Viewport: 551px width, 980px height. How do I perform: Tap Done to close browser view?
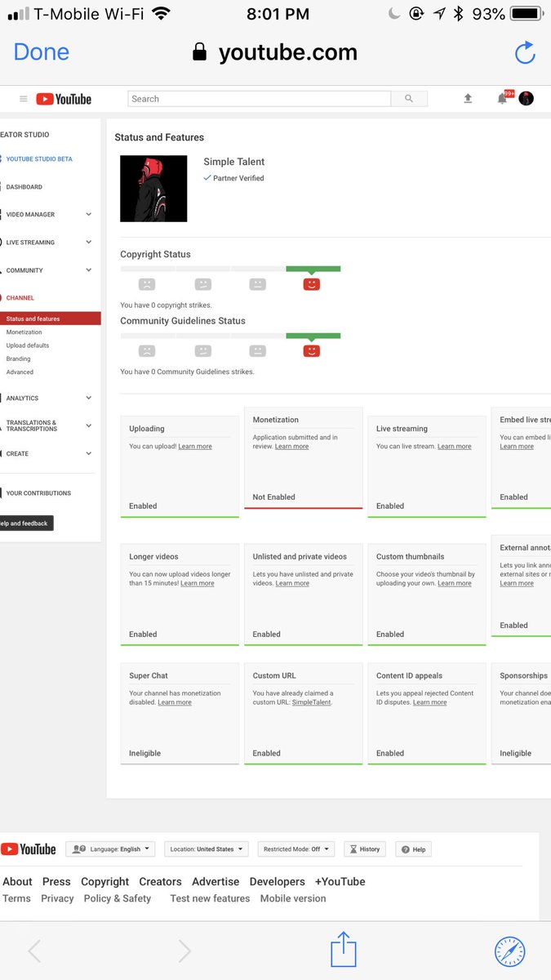coord(42,52)
